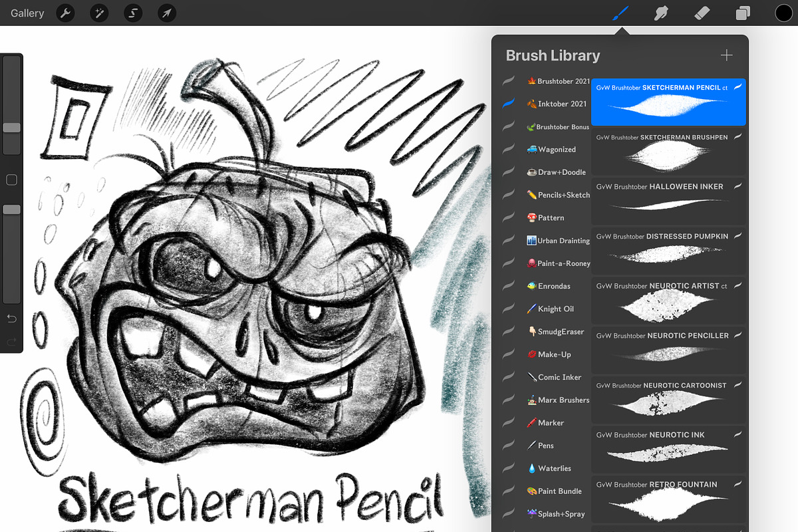The width and height of the screenshot is (798, 532).
Task: Open the Make-Up brush set
Action: (x=549, y=354)
